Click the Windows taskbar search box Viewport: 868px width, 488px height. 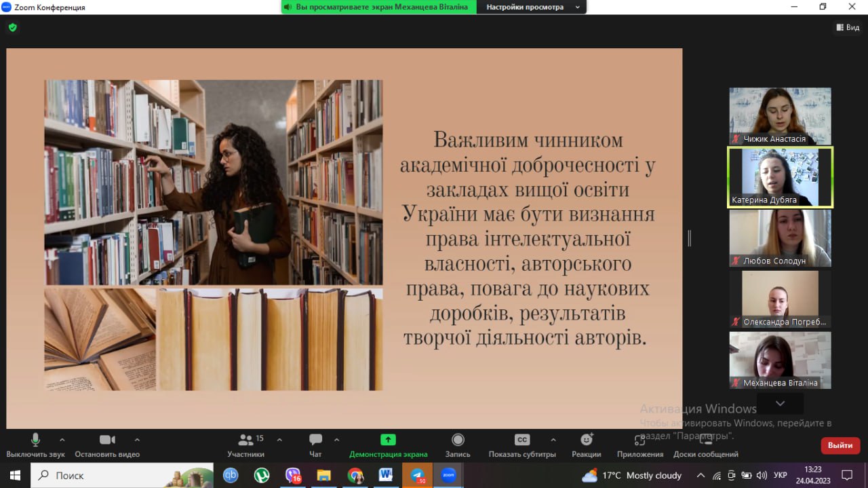coord(122,475)
